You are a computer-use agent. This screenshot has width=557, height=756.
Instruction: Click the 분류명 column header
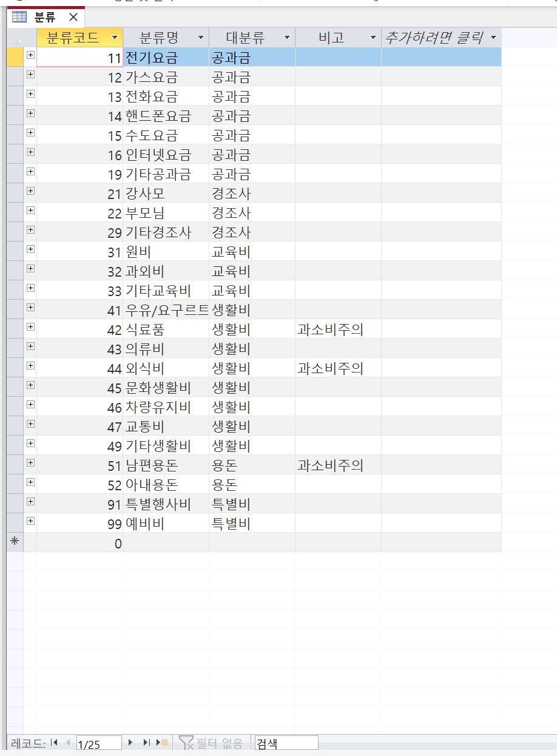[159, 38]
